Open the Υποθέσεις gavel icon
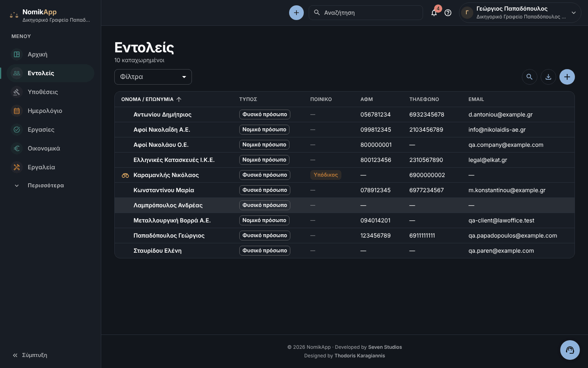The image size is (588, 368). (17, 92)
